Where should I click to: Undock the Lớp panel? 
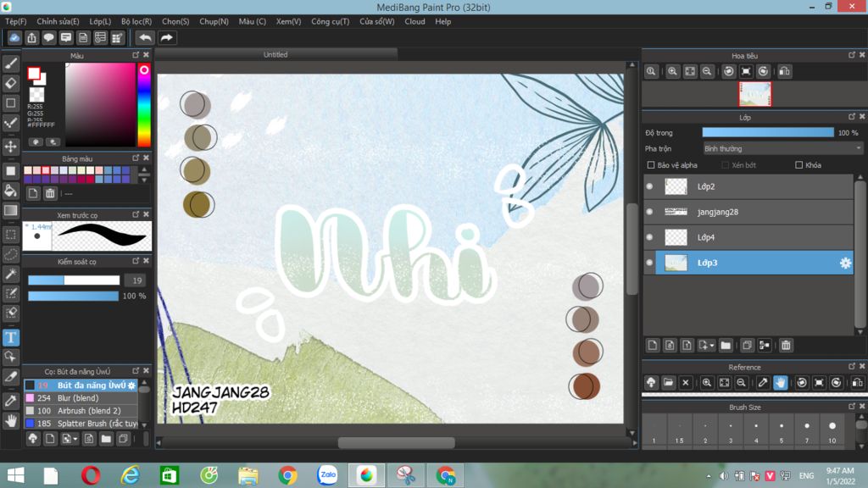pyautogui.click(x=851, y=117)
